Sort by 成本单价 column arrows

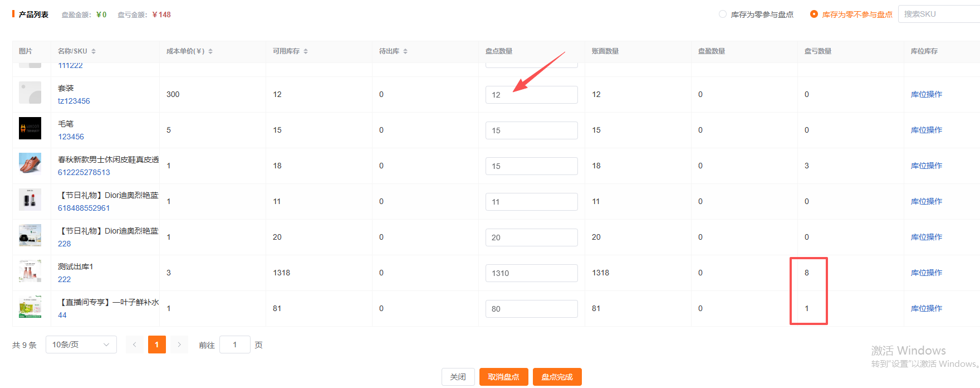(x=210, y=51)
